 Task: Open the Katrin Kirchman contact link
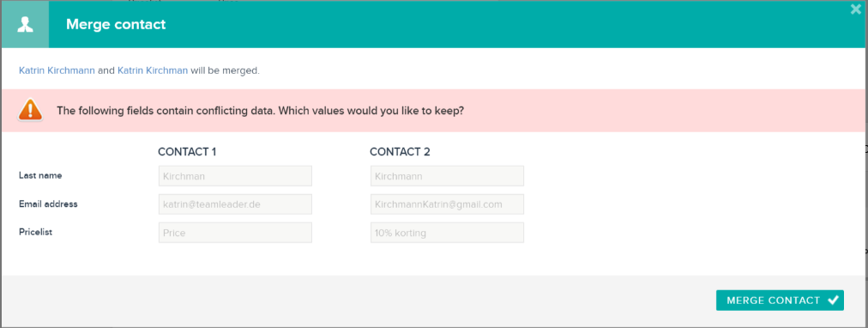coord(153,71)
